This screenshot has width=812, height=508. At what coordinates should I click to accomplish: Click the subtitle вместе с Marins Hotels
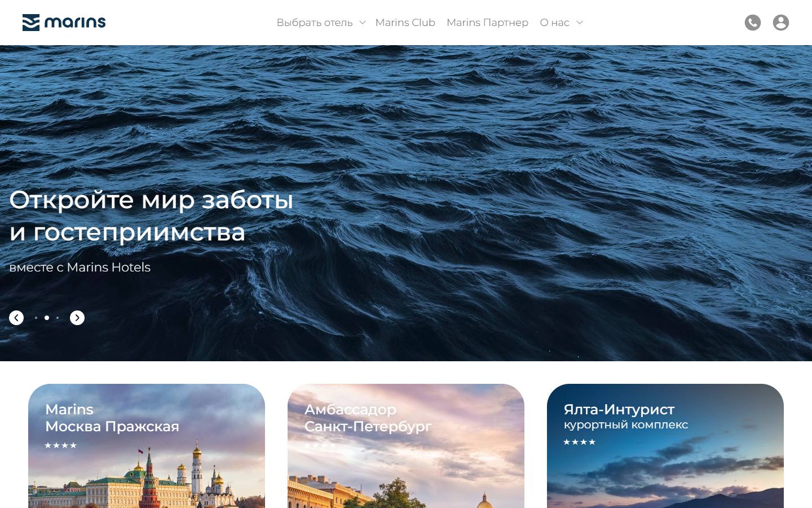click(80, 267)
